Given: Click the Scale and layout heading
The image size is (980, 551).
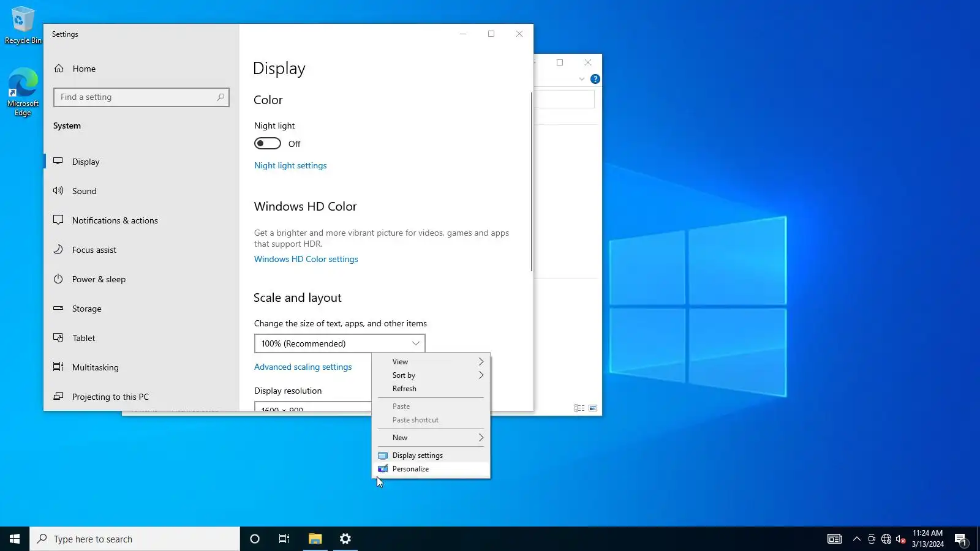Looking at the screenshot, I should point(298,298).
